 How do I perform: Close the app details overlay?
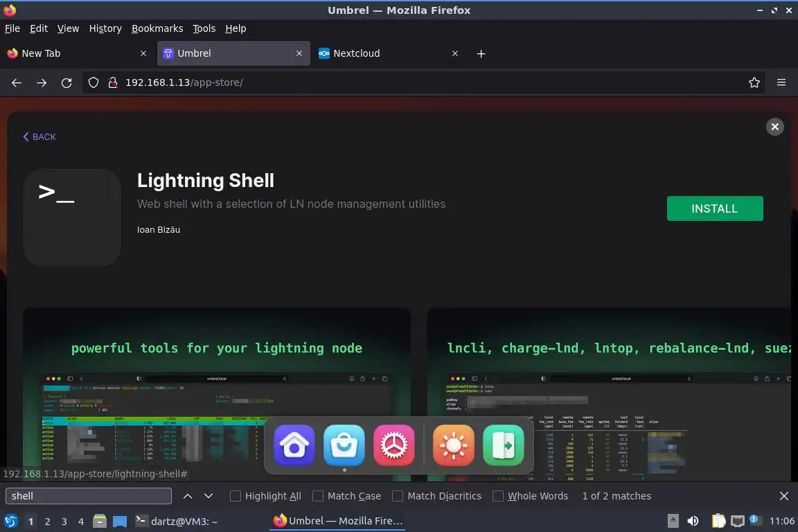(774, 127)
